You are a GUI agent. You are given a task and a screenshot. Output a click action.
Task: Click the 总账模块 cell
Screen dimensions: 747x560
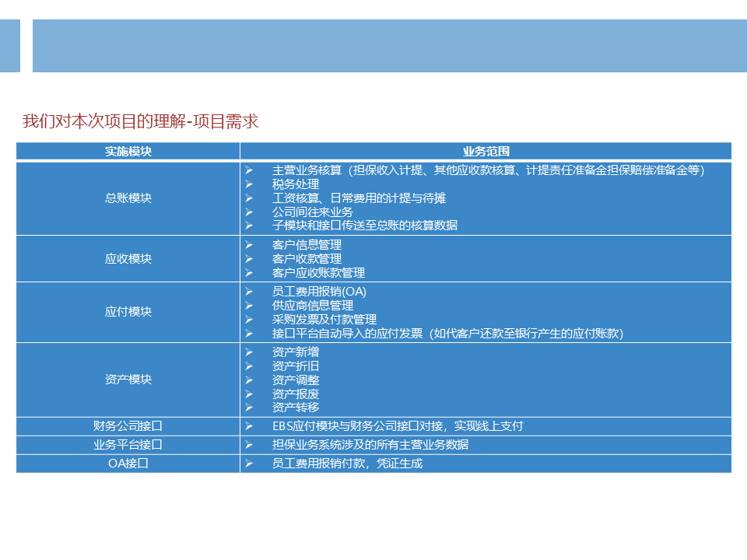click(x=128, y=198)
